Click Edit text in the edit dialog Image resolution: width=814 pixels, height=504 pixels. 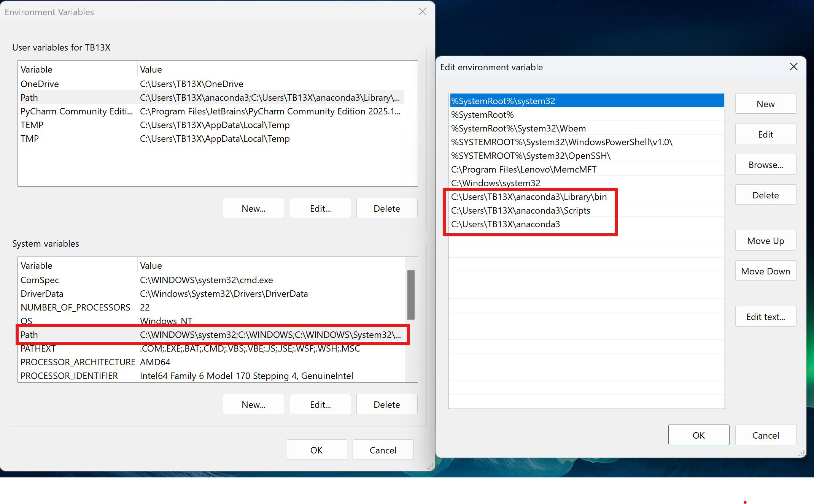(765, 316)
